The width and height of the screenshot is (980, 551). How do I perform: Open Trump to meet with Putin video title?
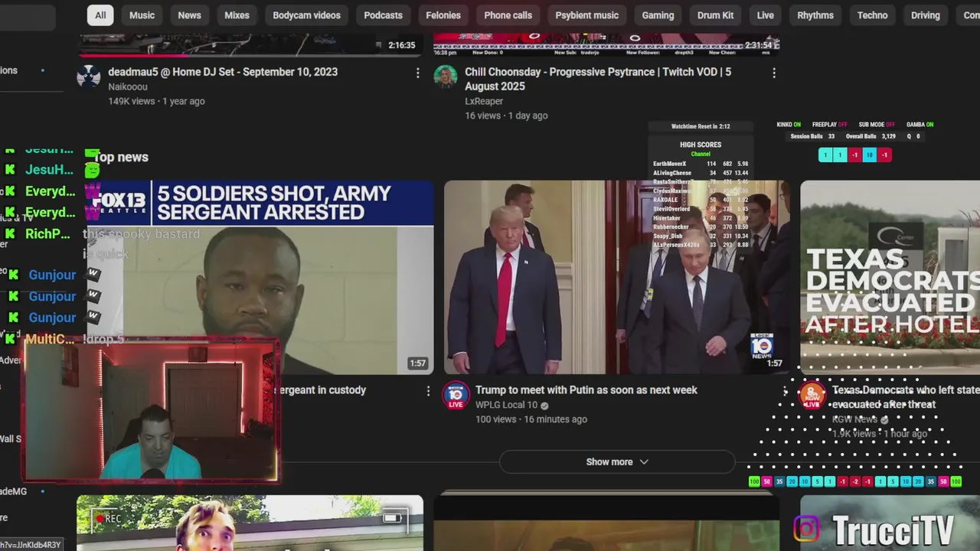tap(586, 390)
